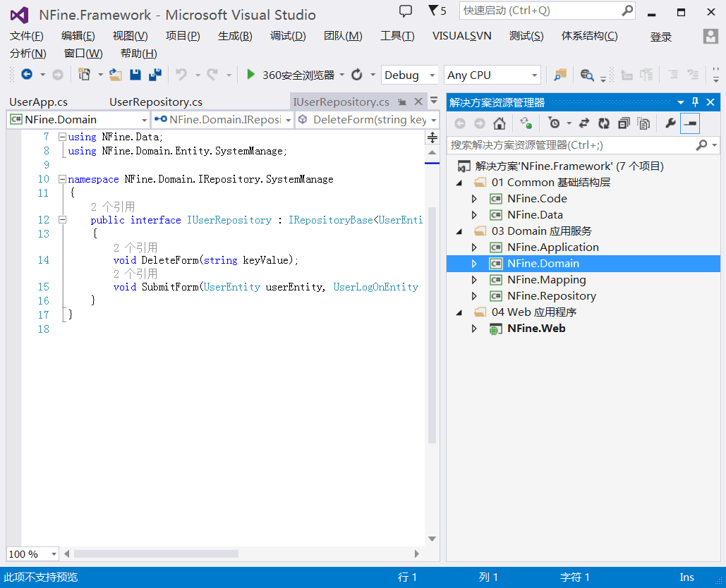Click the Pending Changes filter clock icon
This screenshot has width=726, height=588.
point(554,123)
